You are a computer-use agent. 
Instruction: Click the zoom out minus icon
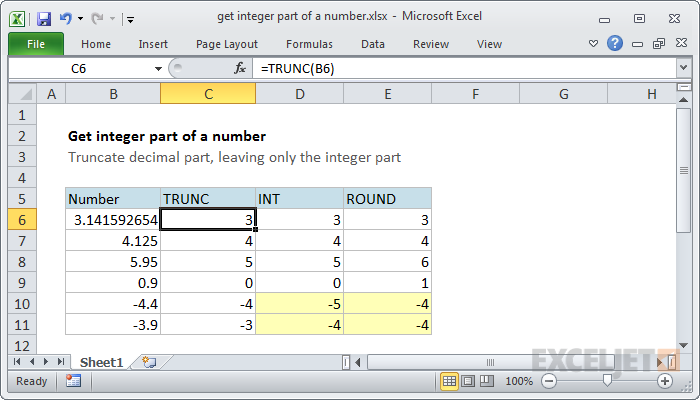549,381
